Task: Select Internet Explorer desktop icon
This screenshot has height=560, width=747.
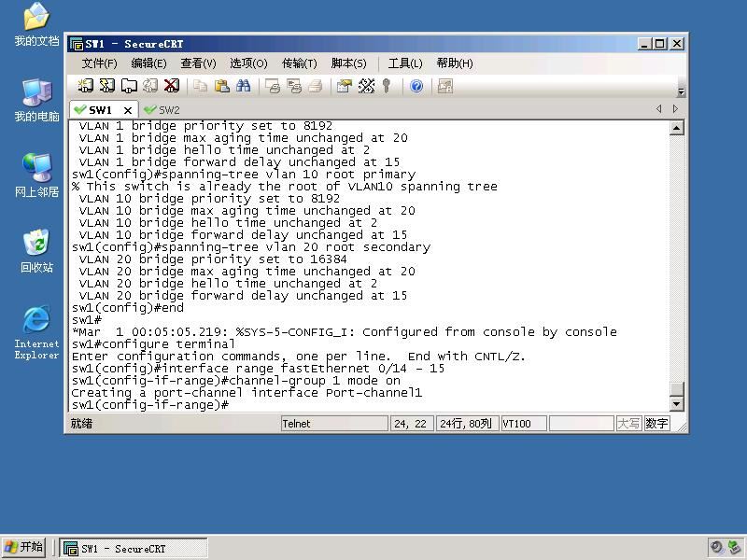Action: coord(36,332)
